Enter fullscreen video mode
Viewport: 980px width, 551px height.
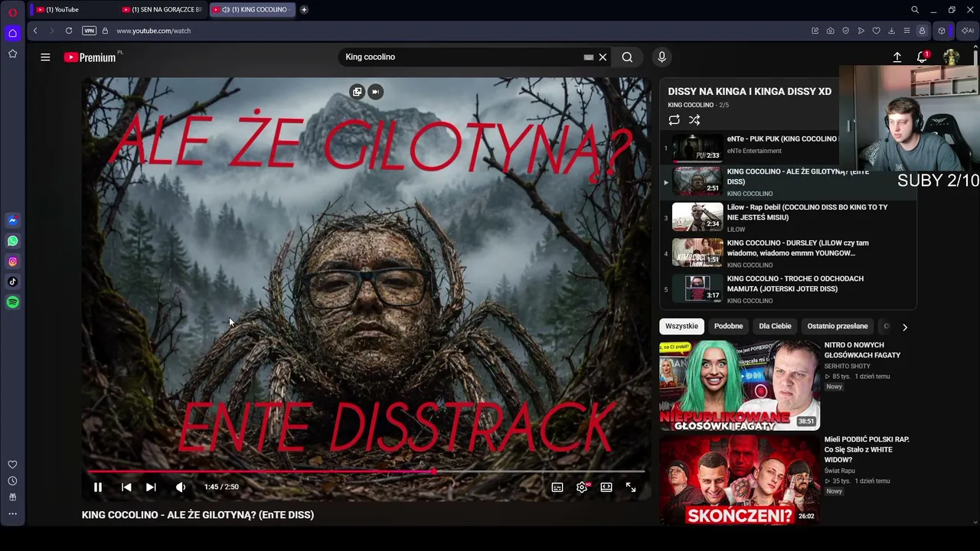coord(631,487)
